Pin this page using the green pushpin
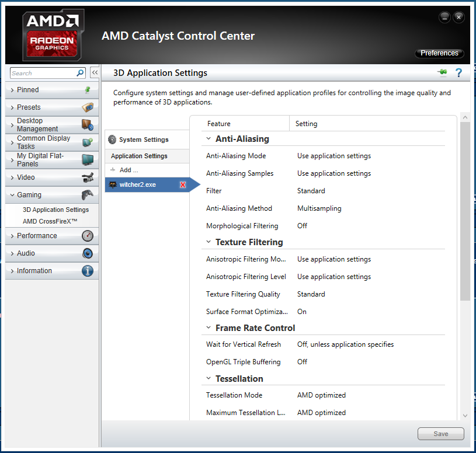Image resolution: width=476 pixels, height=453 pixels. (442, 72)
